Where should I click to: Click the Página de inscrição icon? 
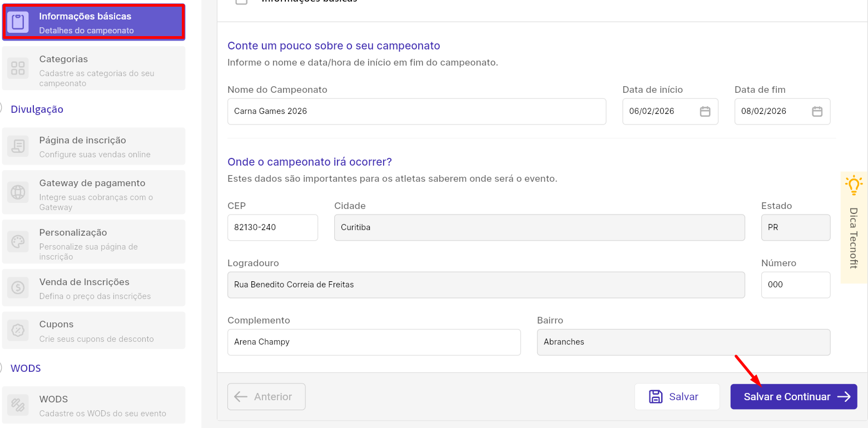18,146
